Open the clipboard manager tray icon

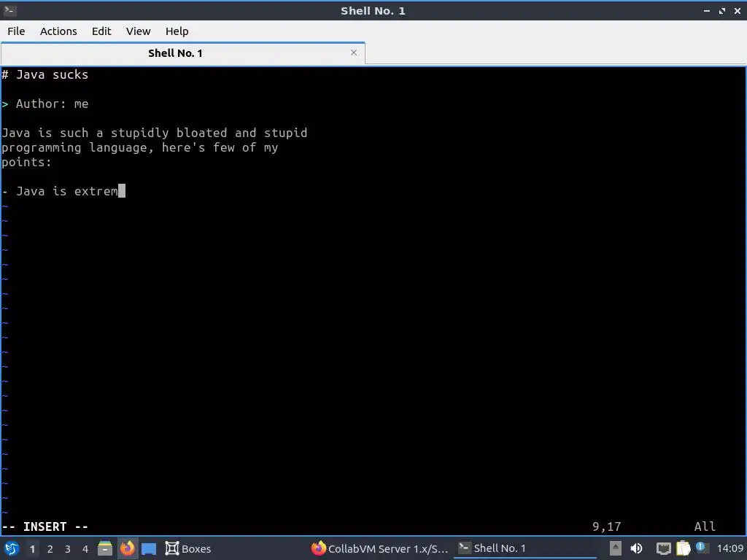[x=683, y=548]
